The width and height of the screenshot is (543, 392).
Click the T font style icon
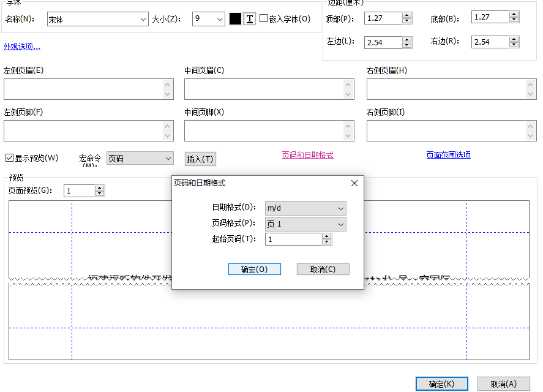[249, 18]
